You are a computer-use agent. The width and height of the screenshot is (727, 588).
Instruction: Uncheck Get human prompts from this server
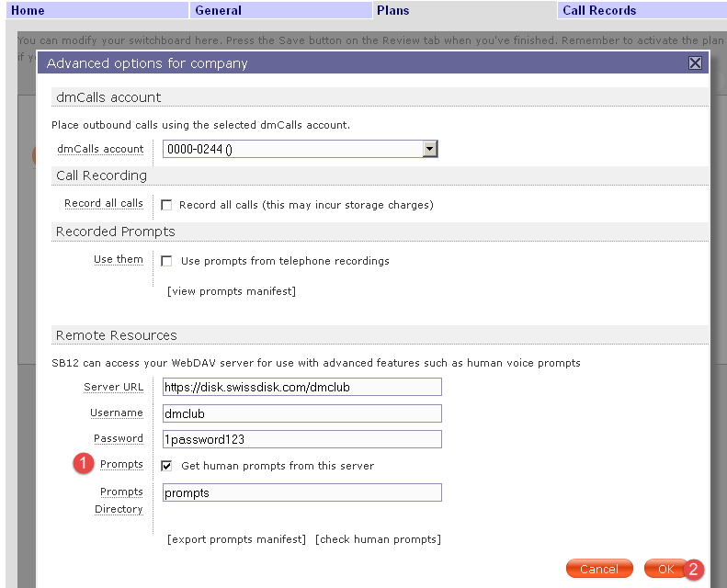(x=166, y=466)
